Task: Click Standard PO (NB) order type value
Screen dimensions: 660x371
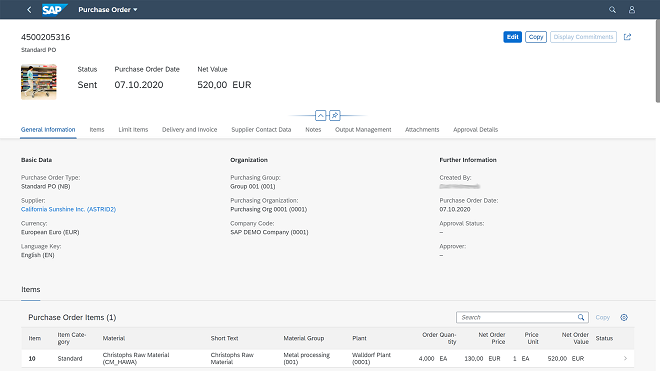Action: point(45,187)
